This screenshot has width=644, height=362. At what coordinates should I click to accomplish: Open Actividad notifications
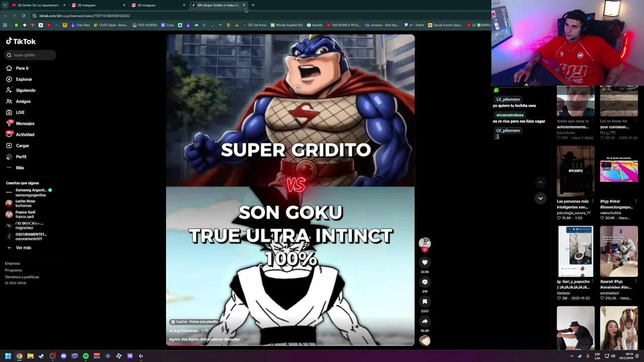(20, 134)
